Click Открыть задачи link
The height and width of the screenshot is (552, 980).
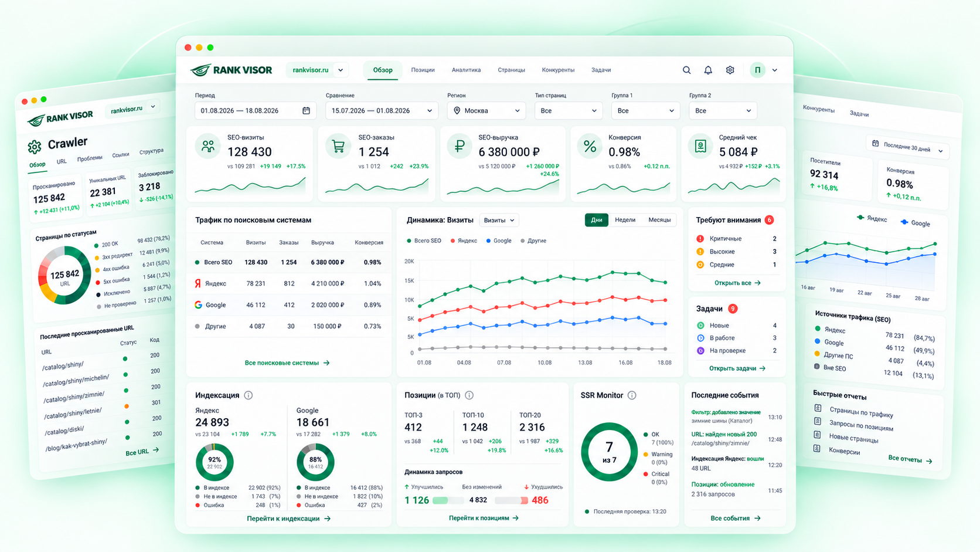[x=737, y=368]
